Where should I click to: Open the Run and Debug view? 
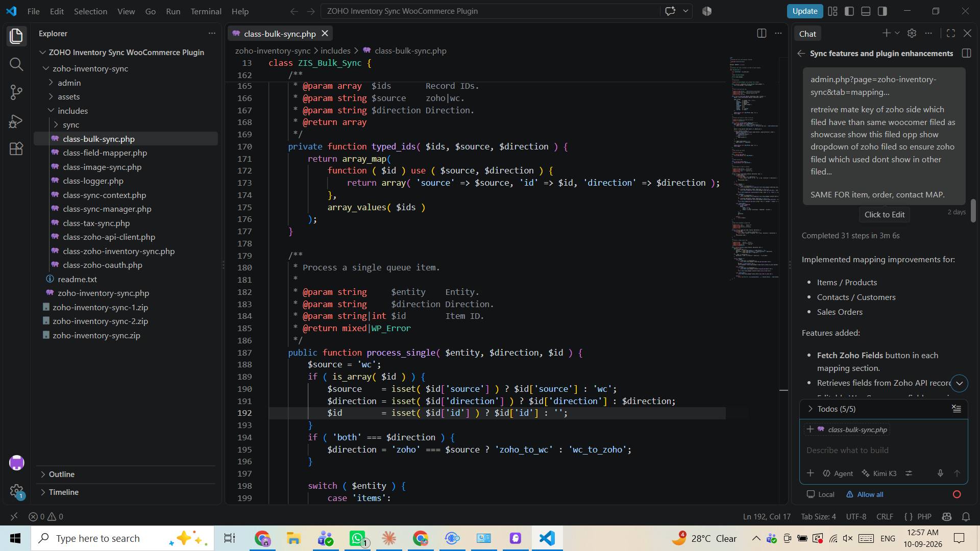click(x=16, y=121)
